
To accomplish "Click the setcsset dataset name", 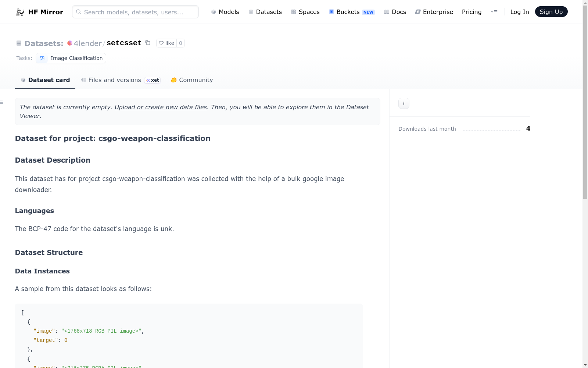I will [124, 43].
